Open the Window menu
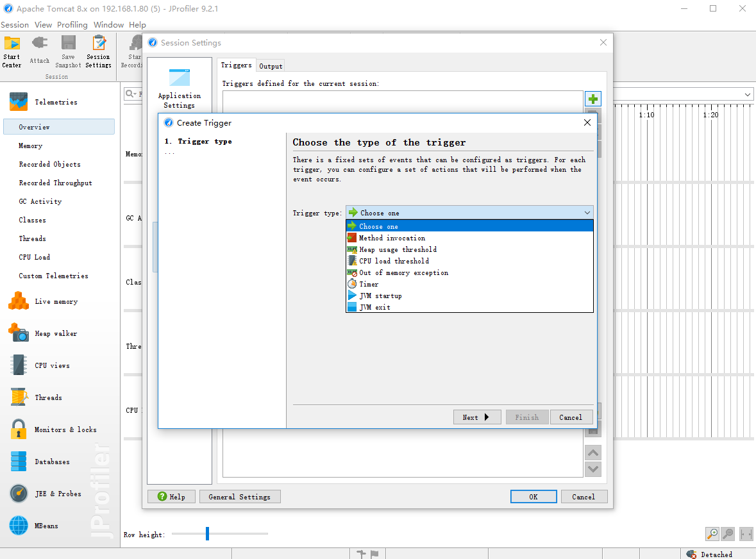 tap(108, 24)
